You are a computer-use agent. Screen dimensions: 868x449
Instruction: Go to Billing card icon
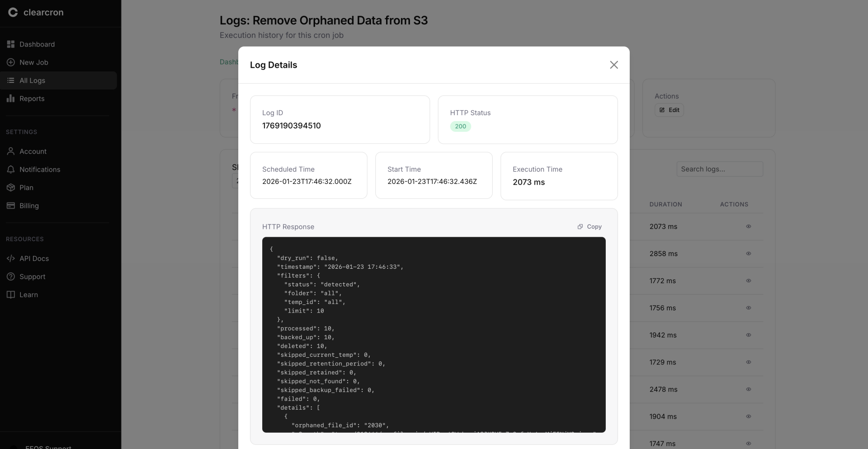[11, 206]
